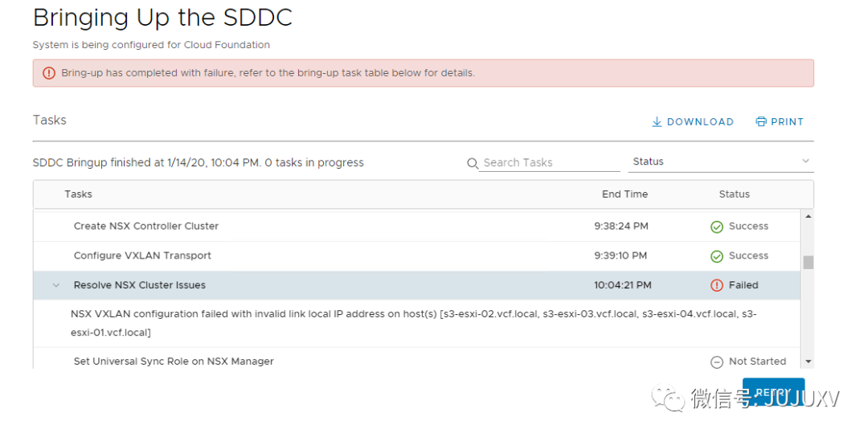
Task: Click the PRINT link
Action: coord(787,122)
